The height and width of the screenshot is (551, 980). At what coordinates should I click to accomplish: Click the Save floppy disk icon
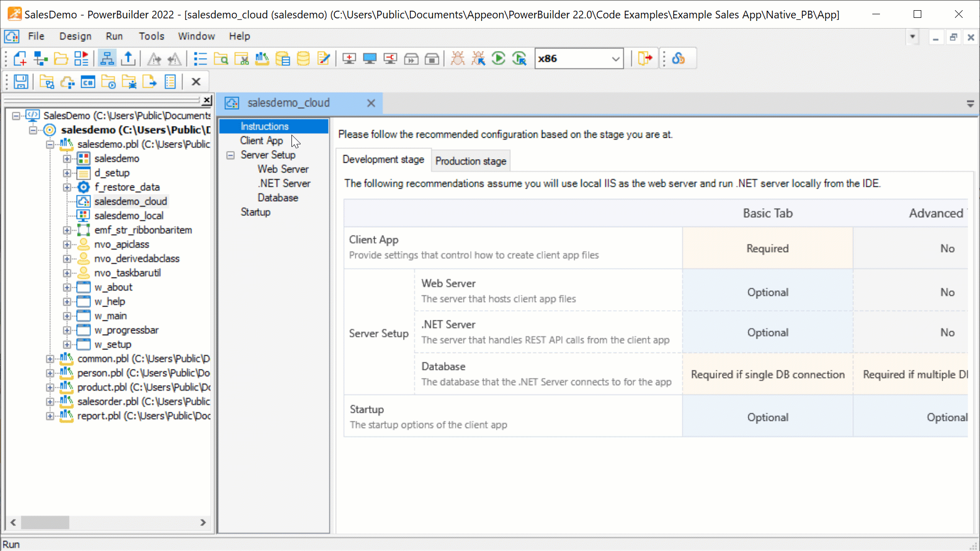click(21, 82)
